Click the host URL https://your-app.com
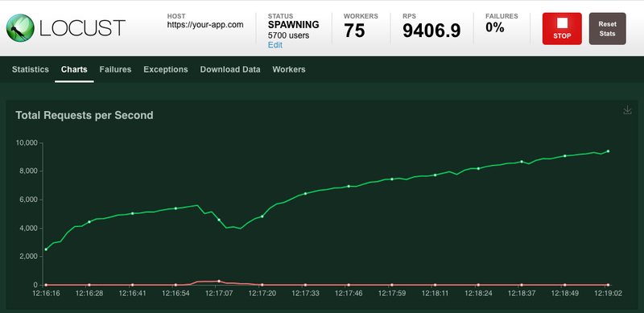This screenshot has width=644, height=313. 205,25
